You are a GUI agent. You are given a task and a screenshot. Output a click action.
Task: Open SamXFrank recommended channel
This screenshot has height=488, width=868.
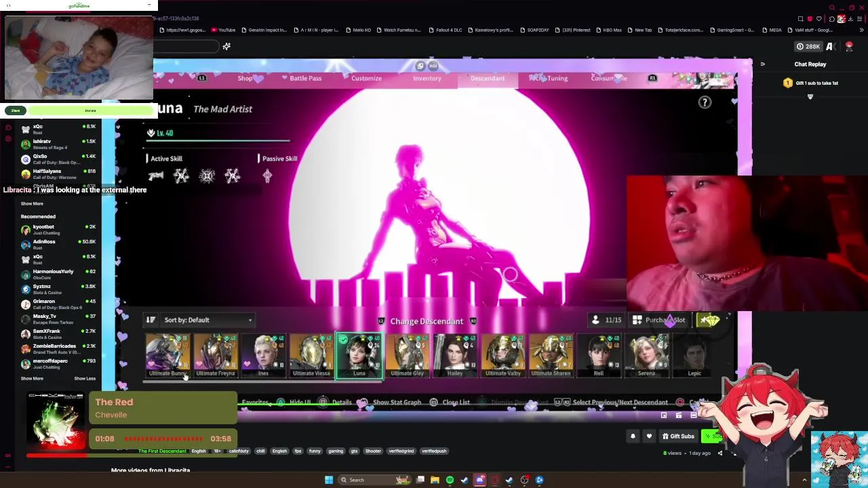(x=59, y=333)
